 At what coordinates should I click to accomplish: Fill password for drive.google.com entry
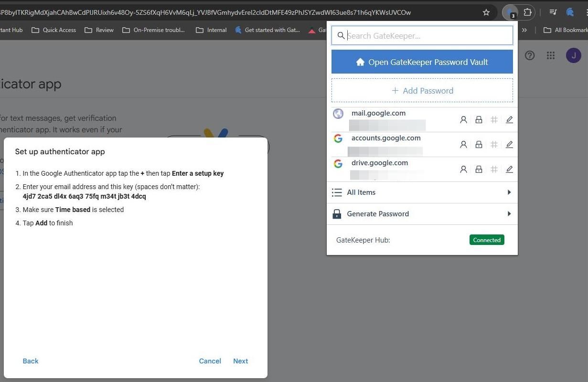coord(479,169)
